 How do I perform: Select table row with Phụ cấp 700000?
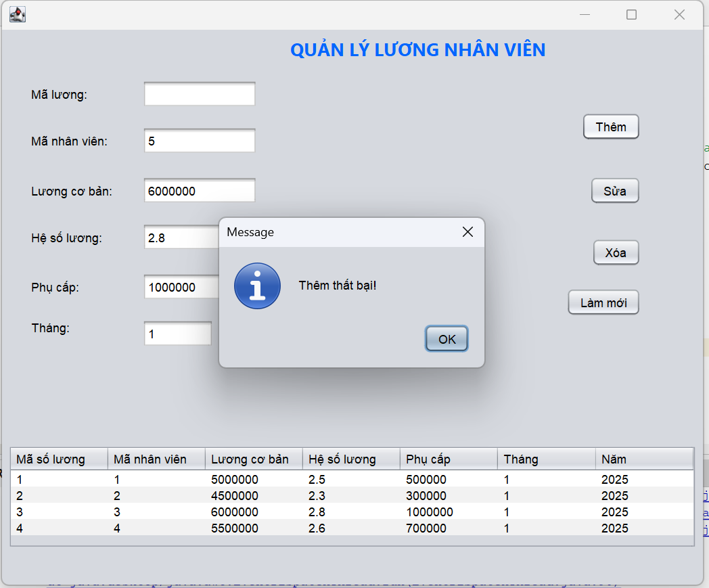pyautogui.click(x=352, y=528)
